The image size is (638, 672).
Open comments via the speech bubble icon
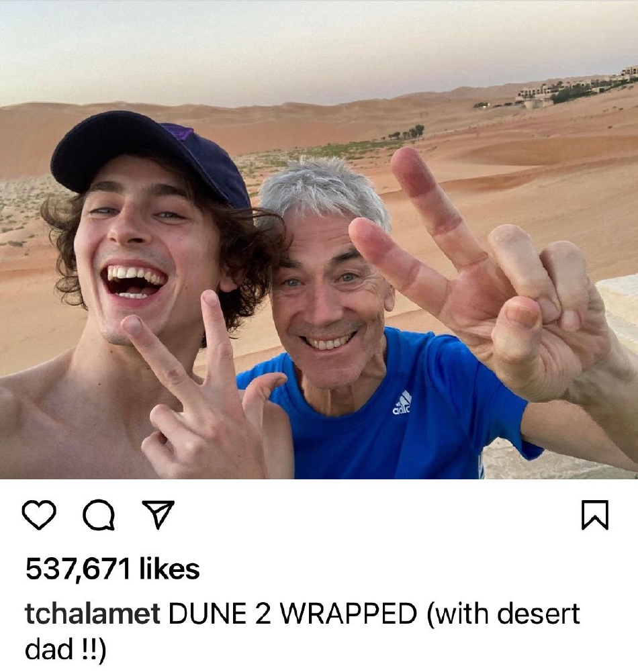[99, 515]
